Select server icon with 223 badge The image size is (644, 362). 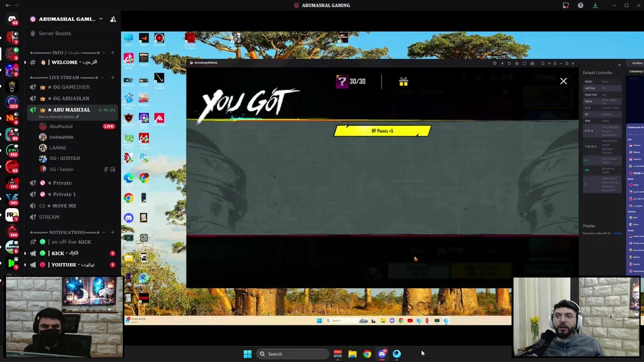pyautogui.click(x=12, y=102)
